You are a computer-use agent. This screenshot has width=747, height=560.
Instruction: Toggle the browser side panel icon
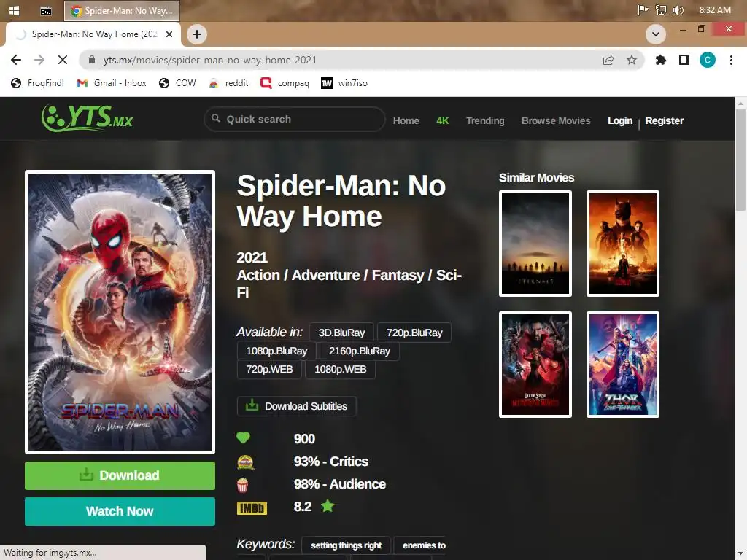[x=684, y=60]
